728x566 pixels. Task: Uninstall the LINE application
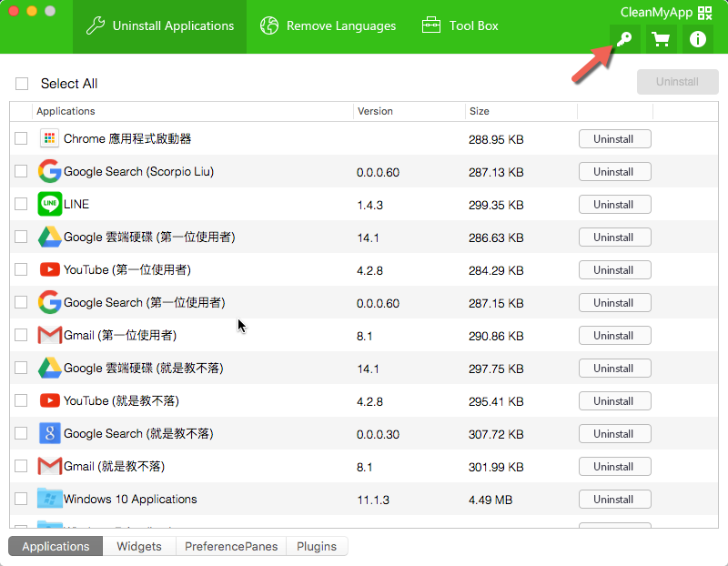[614, 205]
